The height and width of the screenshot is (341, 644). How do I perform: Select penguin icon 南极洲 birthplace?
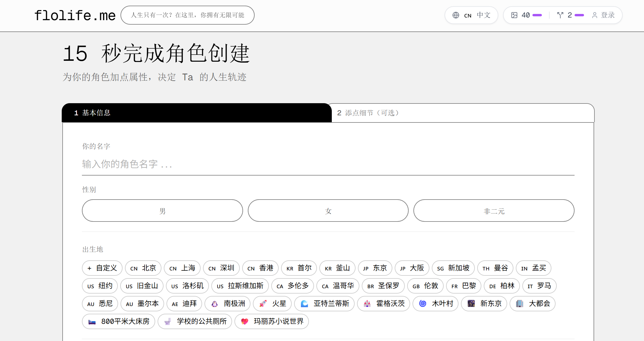click(228, 304)
